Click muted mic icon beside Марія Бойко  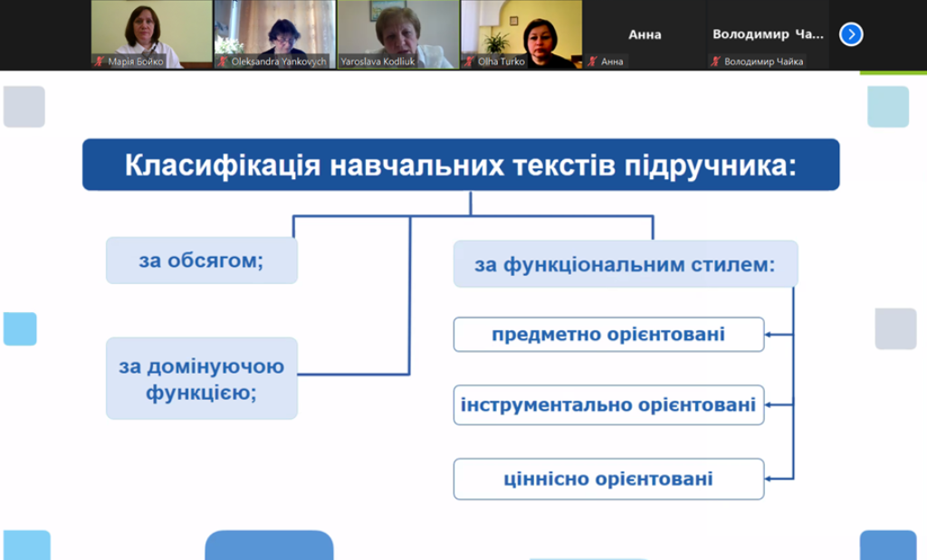coord(100,62)
